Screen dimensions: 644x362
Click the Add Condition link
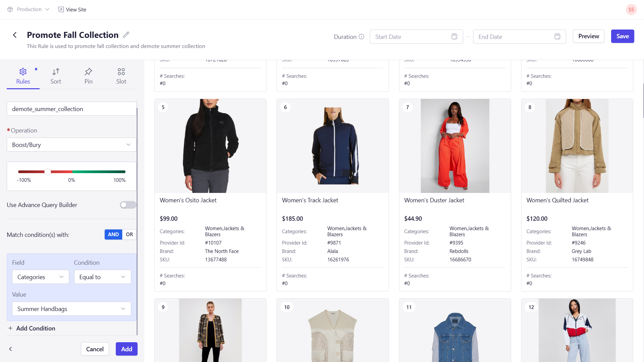(x=32, y=328)
